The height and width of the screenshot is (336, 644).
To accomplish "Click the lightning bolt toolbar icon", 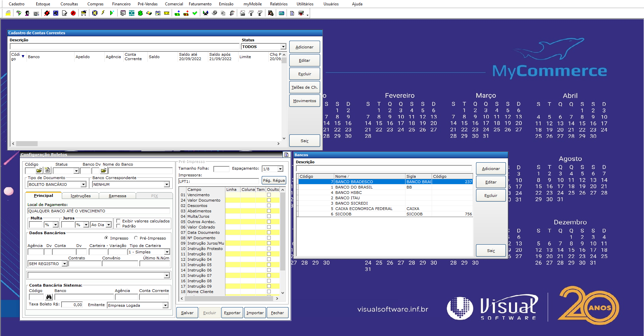I will coord(103,13).
